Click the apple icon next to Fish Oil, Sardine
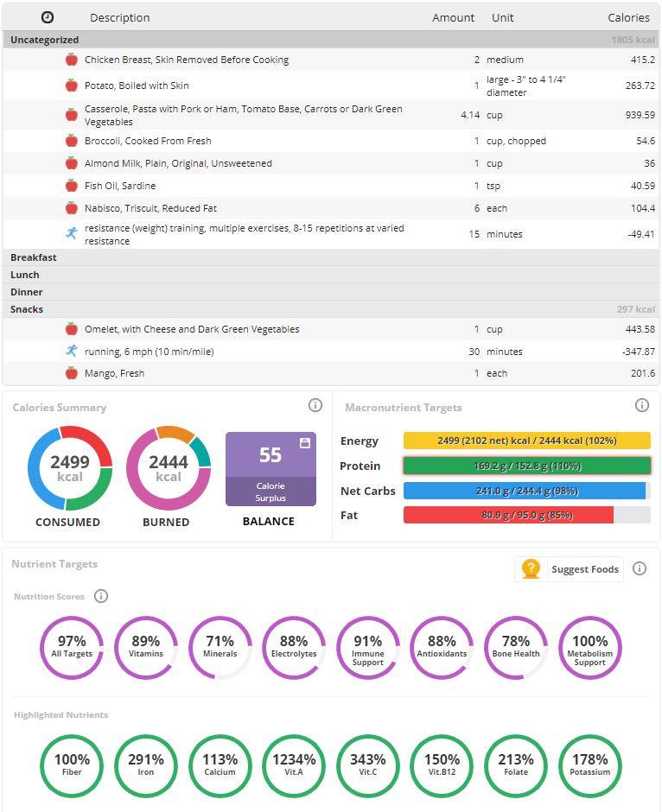The height and width of the screenshot is (812, 662). coord(72,186)
